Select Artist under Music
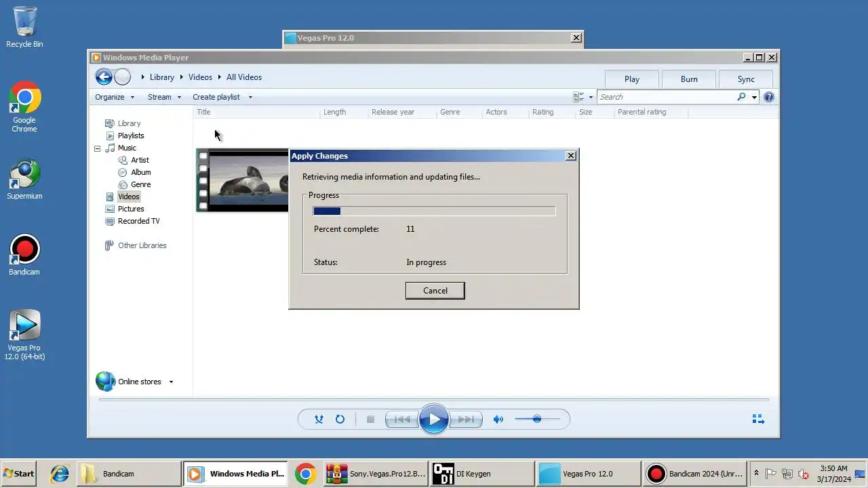This screenshot has width=868, height=488. click(140, 160)
